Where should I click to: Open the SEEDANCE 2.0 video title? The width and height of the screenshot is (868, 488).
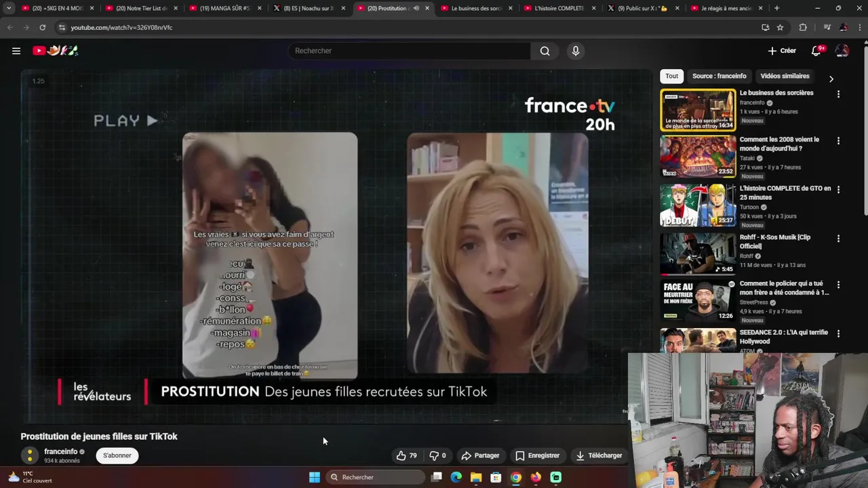coord(783,337)
